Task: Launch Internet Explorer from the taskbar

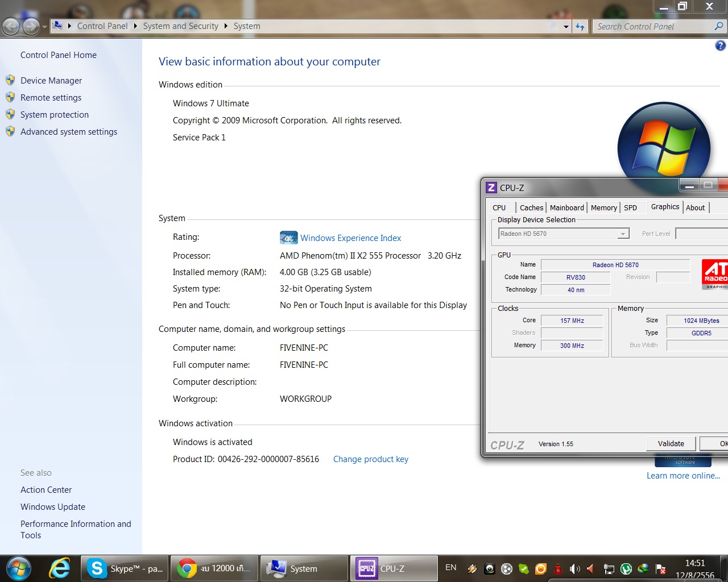Action: [60, 568]
